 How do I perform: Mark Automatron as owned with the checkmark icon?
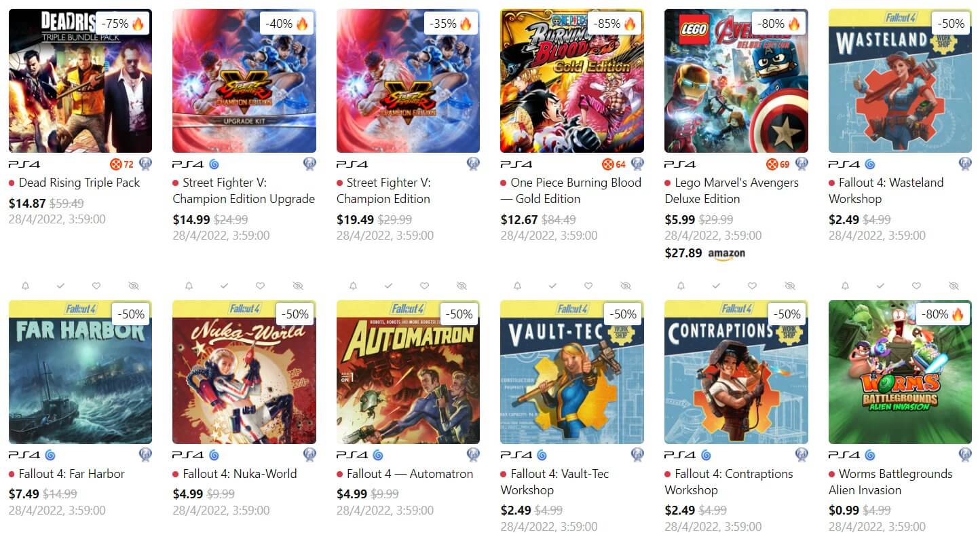click(x=388, y=286)
